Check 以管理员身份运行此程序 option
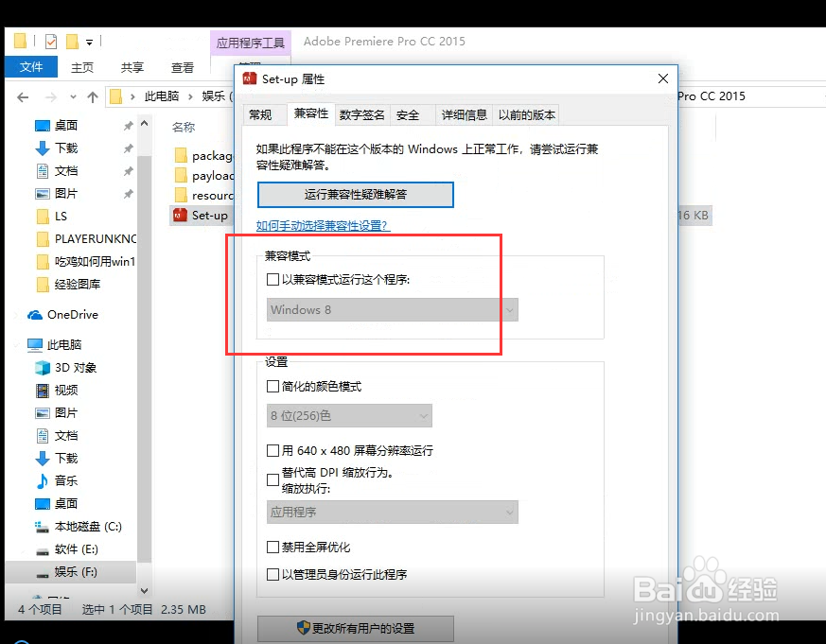Screen dimensions: 826x644 (272, 574)
